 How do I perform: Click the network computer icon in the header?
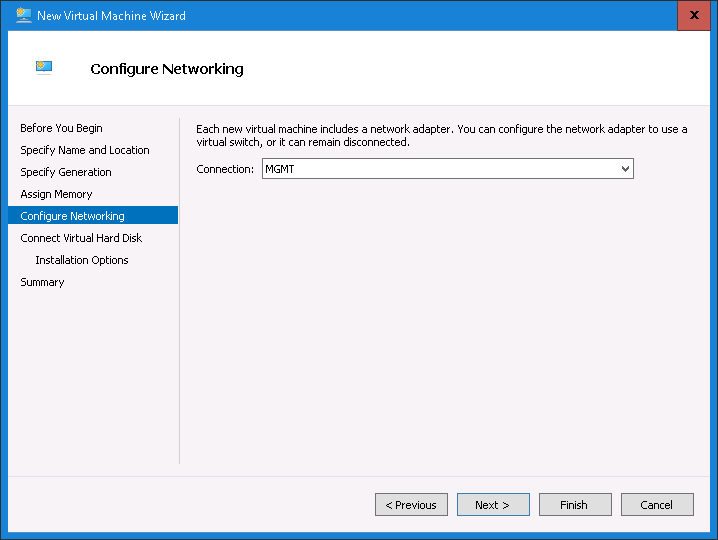pos(43,68)
